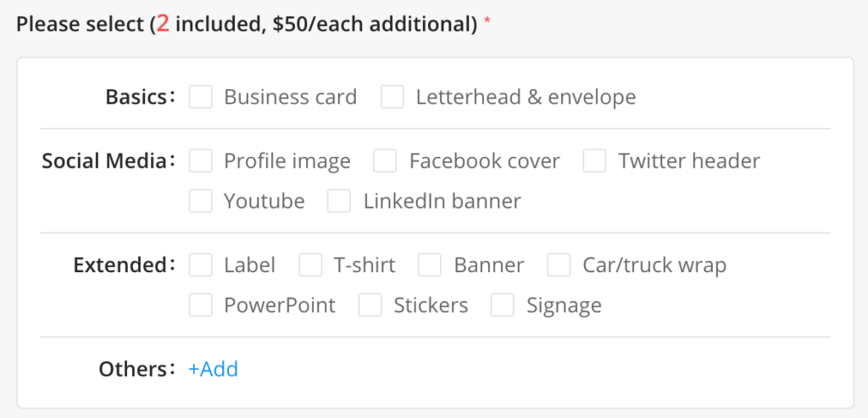Click the Business card label text

(290, 97)
